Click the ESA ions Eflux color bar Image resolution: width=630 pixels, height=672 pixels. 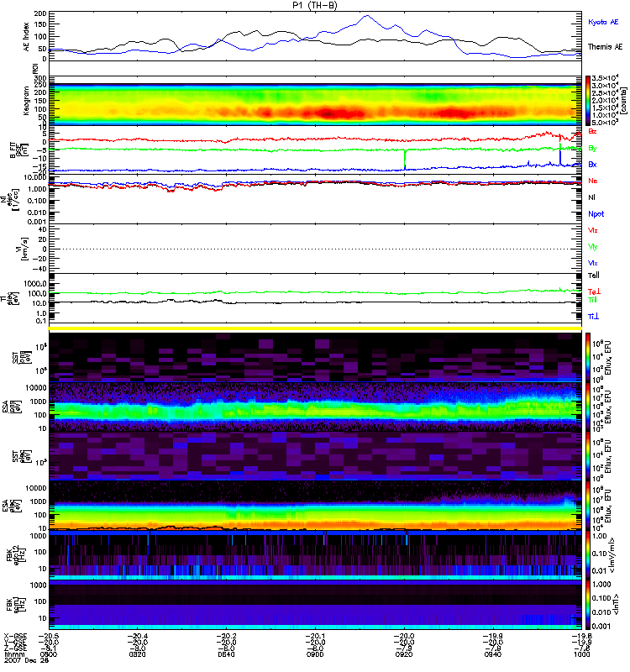click(588, 407)
